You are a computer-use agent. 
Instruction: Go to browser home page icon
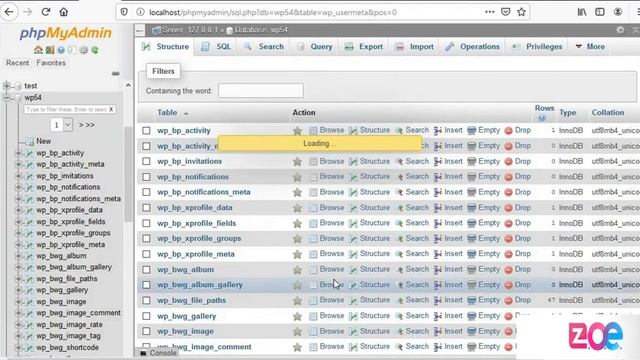[64, 12]
